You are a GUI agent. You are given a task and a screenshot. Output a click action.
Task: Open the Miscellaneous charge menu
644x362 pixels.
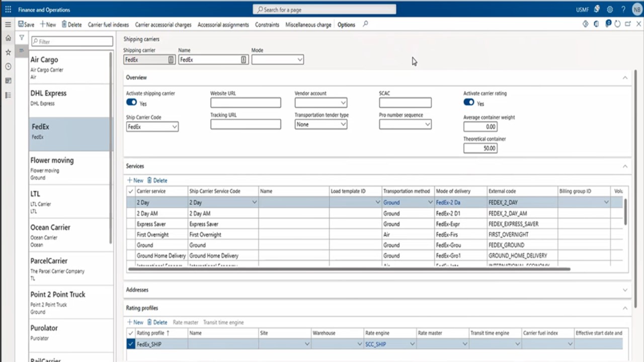(x=308, y=25)
